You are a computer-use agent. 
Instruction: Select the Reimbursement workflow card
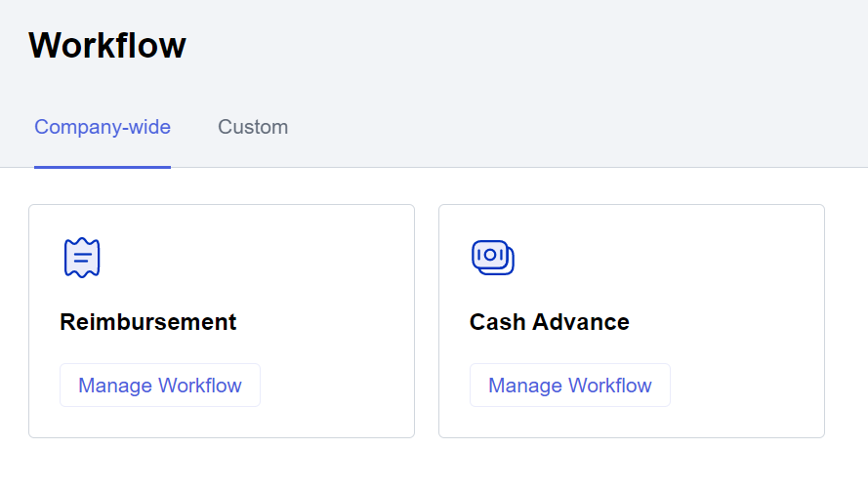click(222, 321)
